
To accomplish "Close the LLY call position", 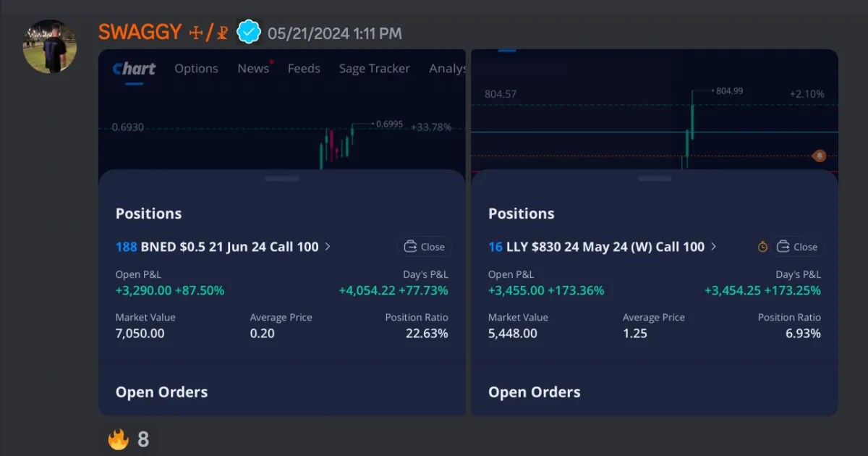I will (x=797, y=247).
